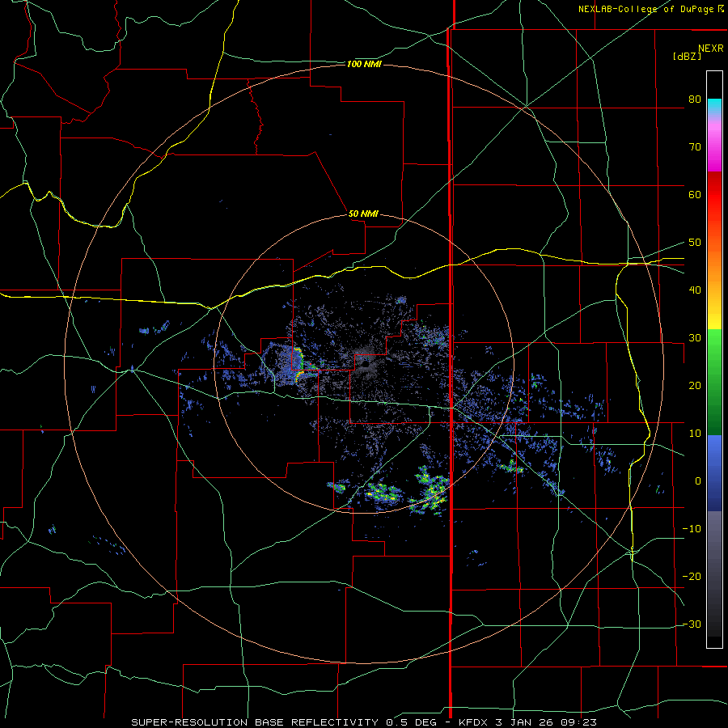Screen dimensions: 728x728
Task: Click the -10 value on the dBZ scale
Action: click(x=692, y=529)
